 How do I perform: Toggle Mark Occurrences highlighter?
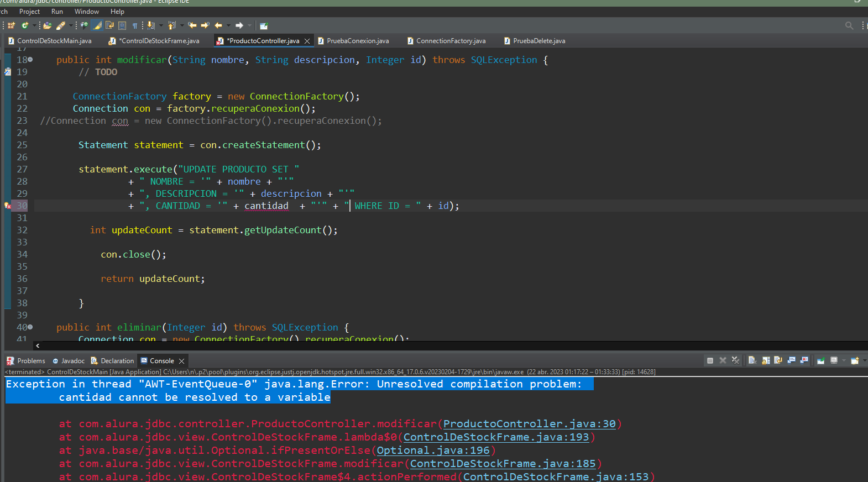97,25
